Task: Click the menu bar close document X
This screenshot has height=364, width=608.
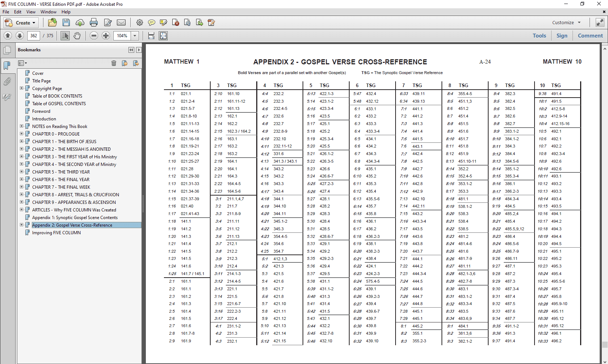Action: 604,12
